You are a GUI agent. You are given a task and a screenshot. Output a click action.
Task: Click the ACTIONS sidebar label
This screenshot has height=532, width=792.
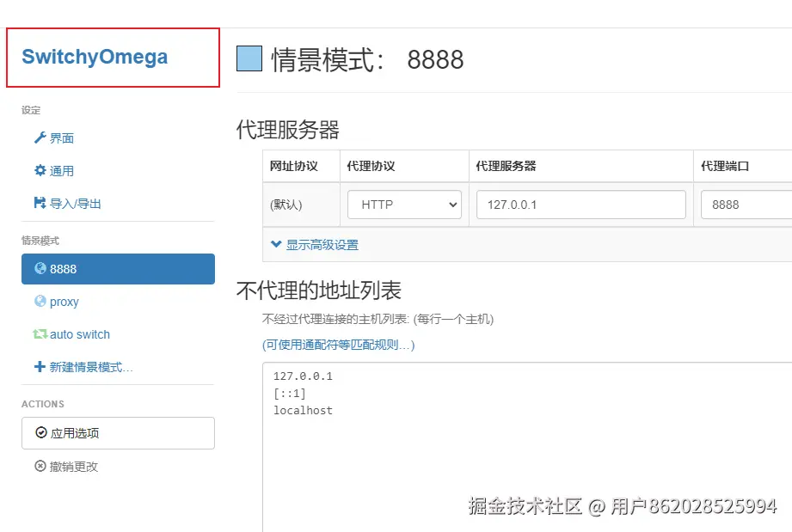coord(43,404)
